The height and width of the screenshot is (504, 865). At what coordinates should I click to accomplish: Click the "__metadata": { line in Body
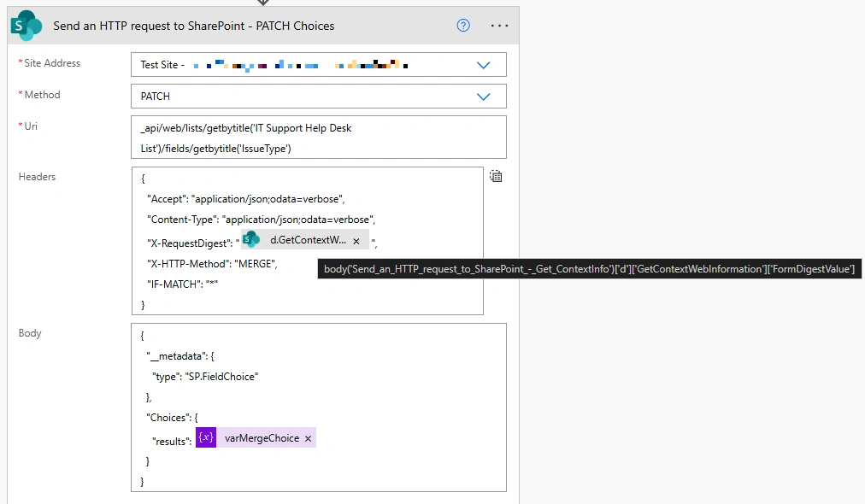click(180, 356)
